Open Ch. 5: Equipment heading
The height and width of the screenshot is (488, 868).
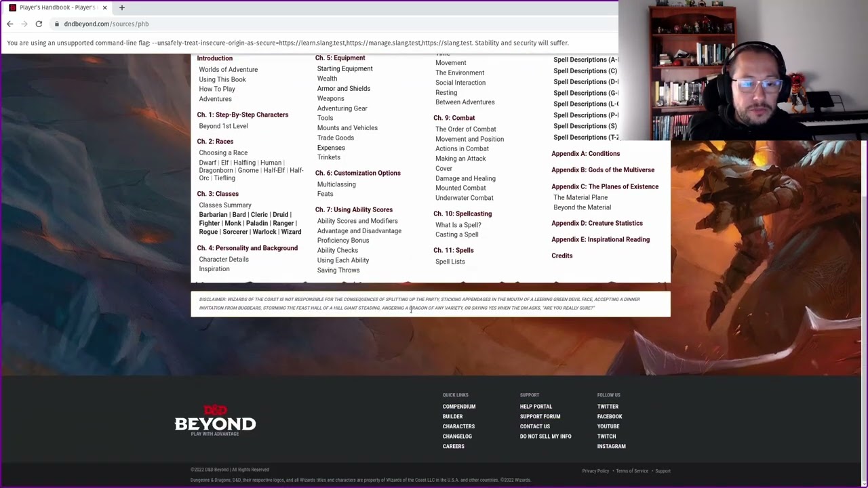tap(340, 58)
